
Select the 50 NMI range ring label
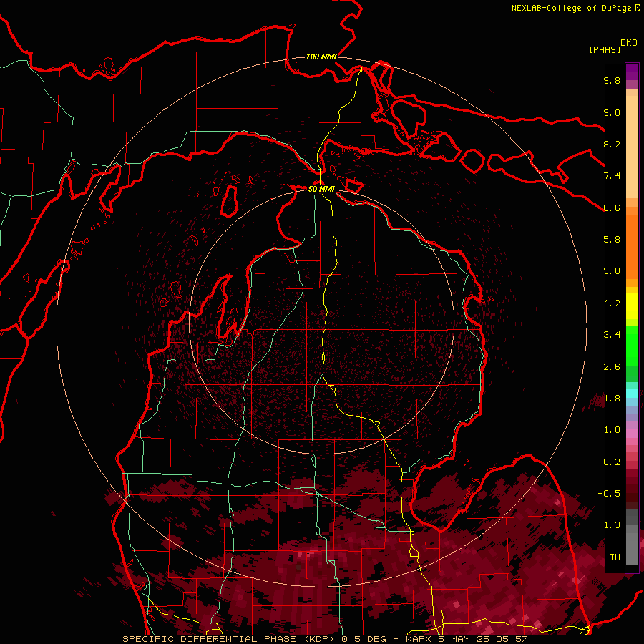(321, 189)
